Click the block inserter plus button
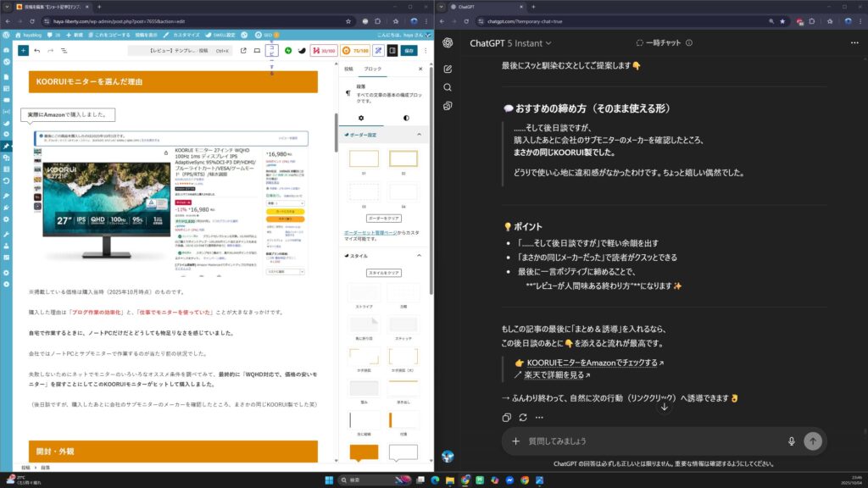The width and height of the screenshot is (868, 488). coord(23,51)
